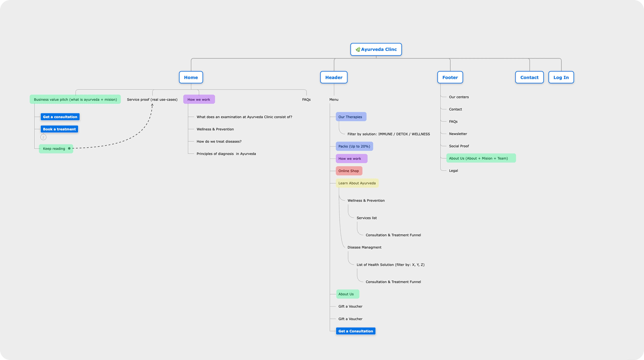Click the Book a treatment button node
The width and height of the screenshot is (644, 360).
[59, 129]
